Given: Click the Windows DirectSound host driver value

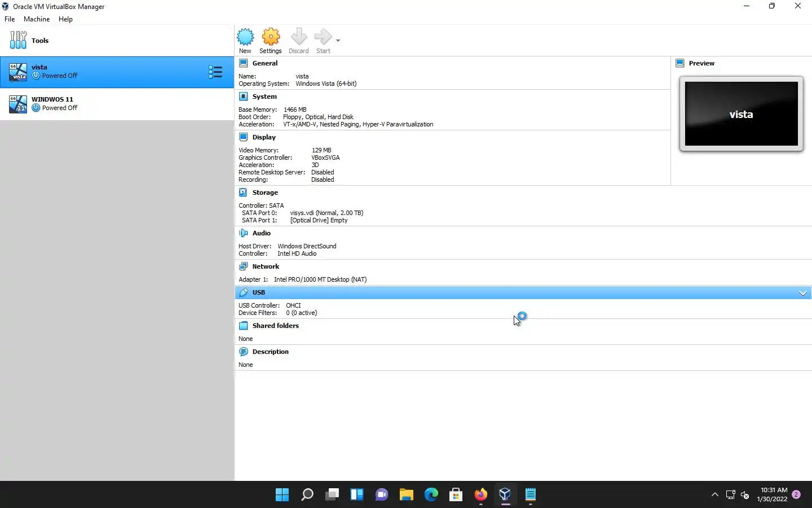Looking at the screenshot, I should (x=307, y=246).
